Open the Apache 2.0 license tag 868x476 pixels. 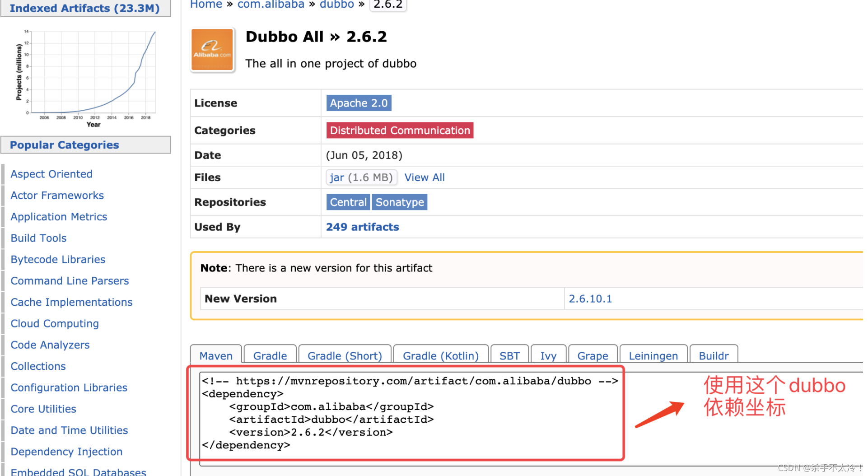[x=359, y=103]
